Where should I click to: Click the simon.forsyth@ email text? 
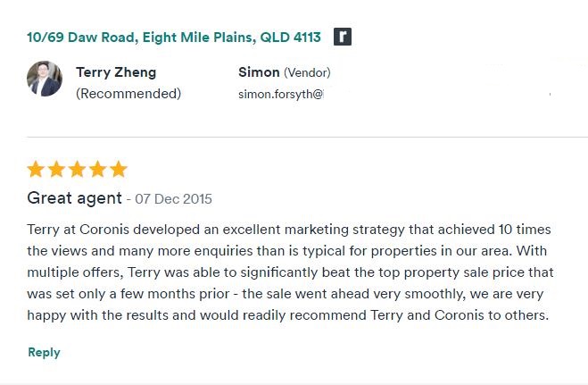pos(280,93)
